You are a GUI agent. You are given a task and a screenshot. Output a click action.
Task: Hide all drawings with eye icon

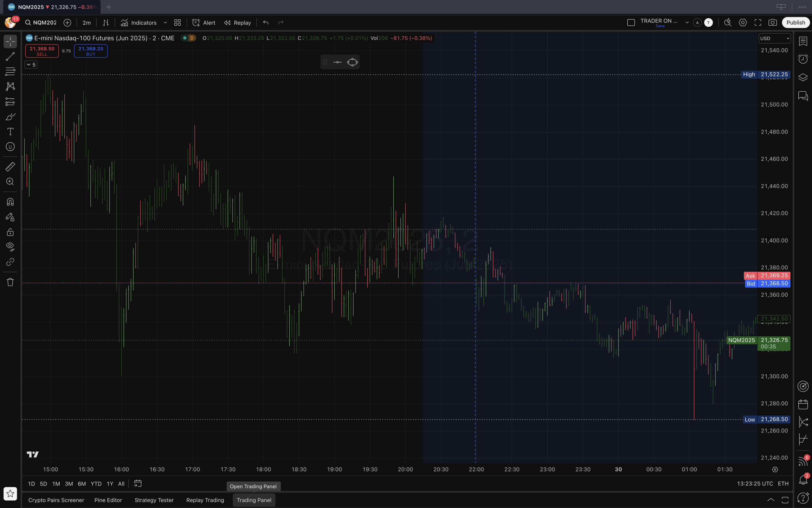click(x=10, y=247)
